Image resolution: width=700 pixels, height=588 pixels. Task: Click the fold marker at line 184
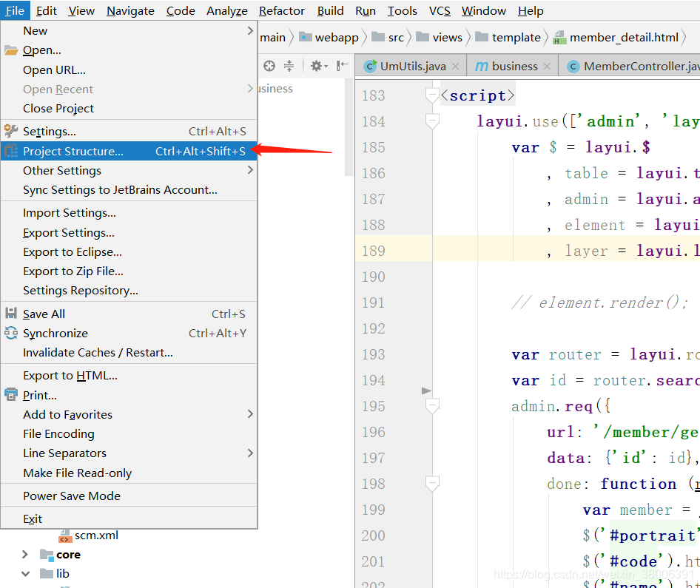pos(432,121)
